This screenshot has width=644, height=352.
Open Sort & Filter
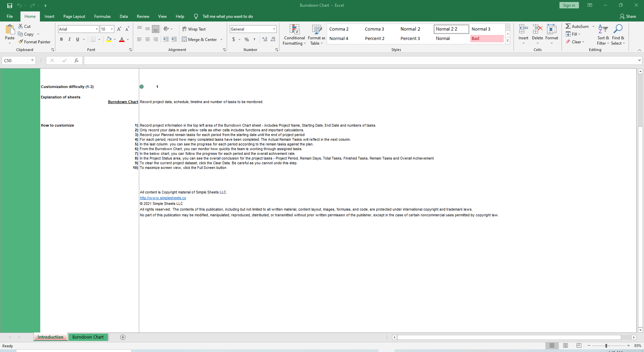point(603,35)
